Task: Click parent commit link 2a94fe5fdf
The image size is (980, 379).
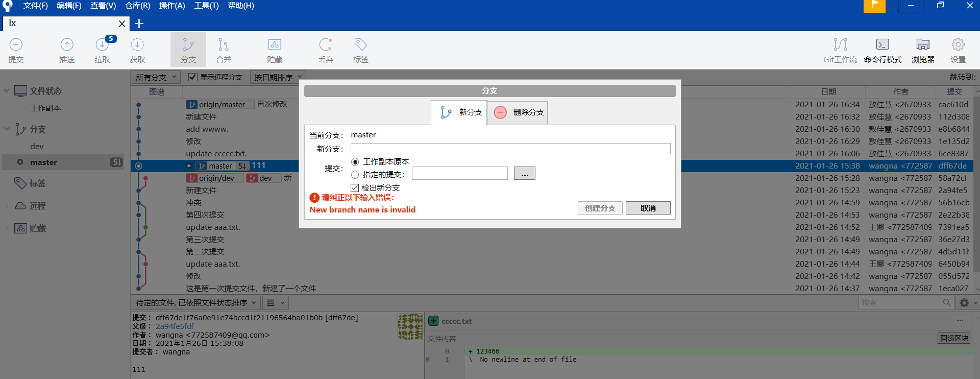Action: [x=175, y=326]
